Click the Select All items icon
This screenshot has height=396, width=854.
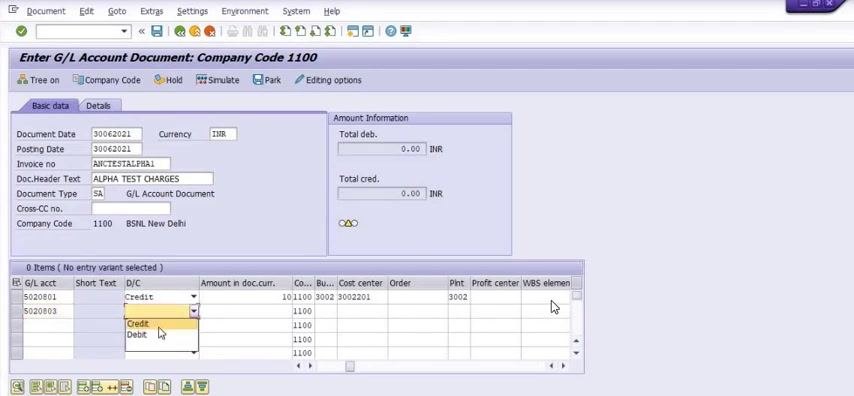click(36, 387)
